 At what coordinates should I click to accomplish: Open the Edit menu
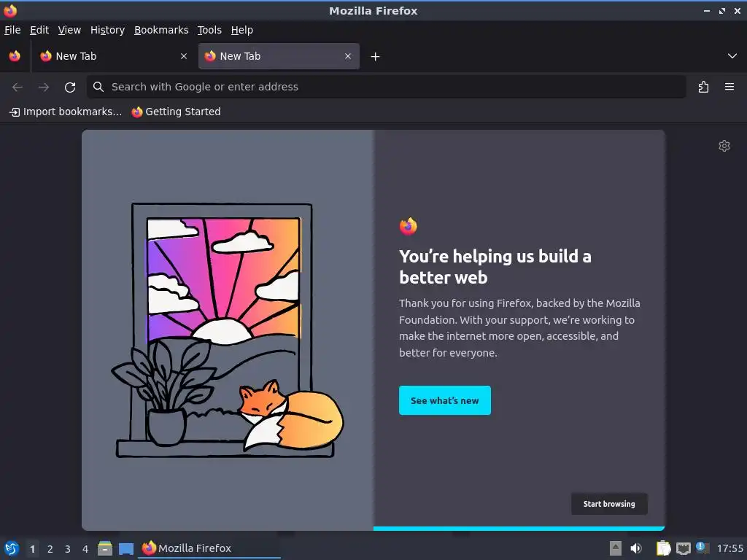click(x=39, y=30)
